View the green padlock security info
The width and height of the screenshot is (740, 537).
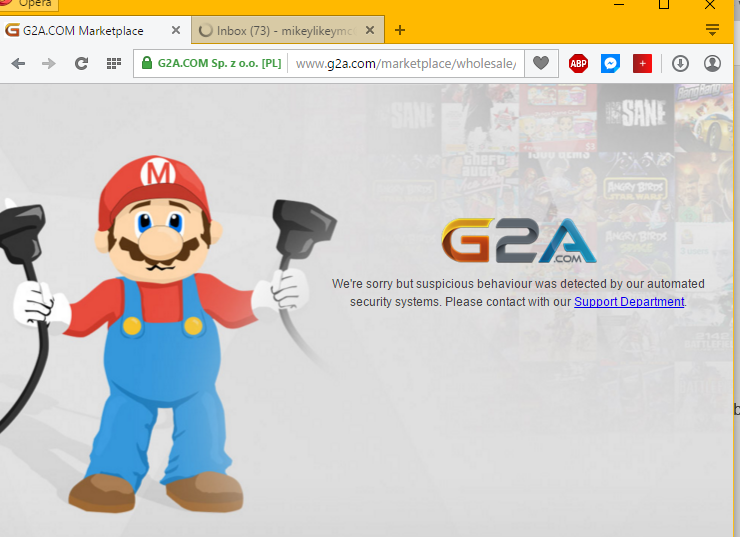pyautogui.click(x=147, y=63)
